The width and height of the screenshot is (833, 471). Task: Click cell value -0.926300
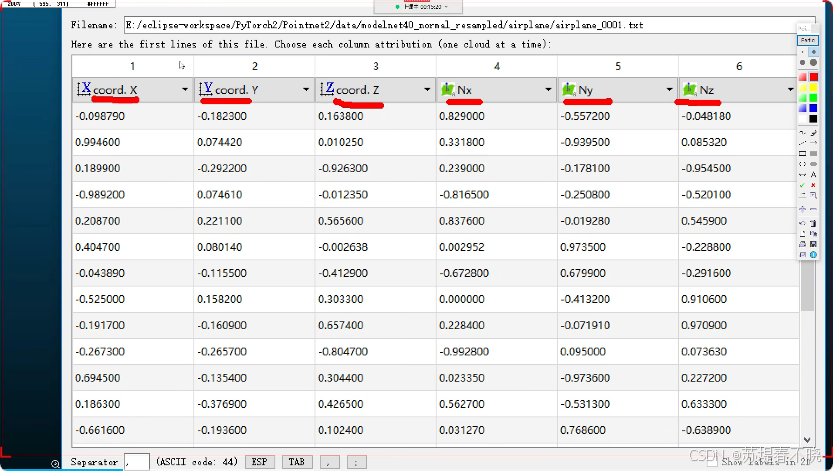coord(343,168)
